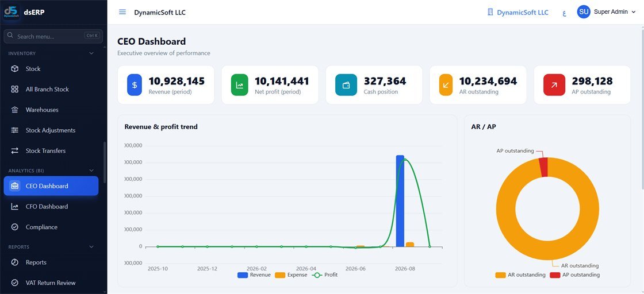Screen dimensions: 644x294
Task: Toggle AR outstanding in donut legend
Action: pos(520,275)
